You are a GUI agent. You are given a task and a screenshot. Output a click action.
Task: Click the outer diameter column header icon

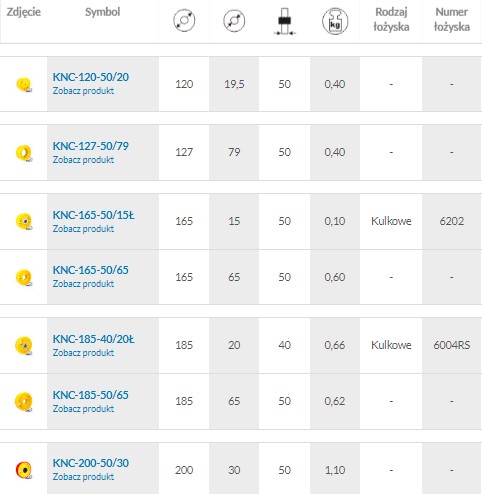184,20
